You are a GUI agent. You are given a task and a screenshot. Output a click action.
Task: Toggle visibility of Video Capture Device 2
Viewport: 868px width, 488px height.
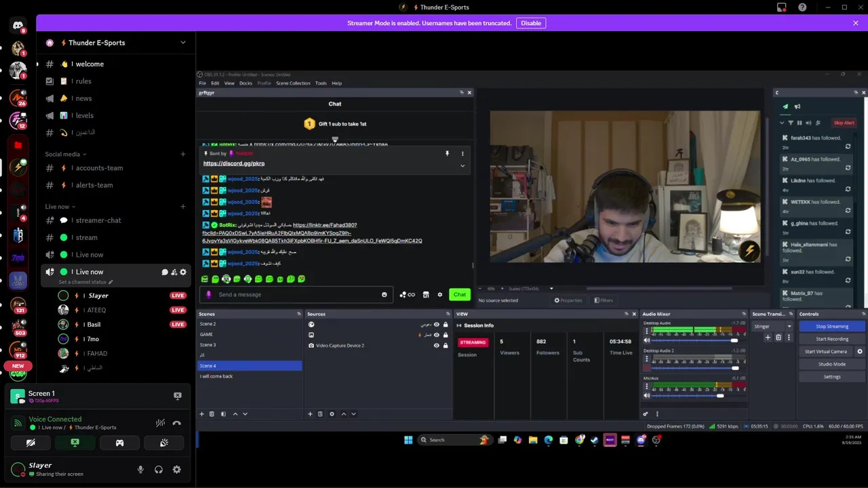click(x=437, y=345)
